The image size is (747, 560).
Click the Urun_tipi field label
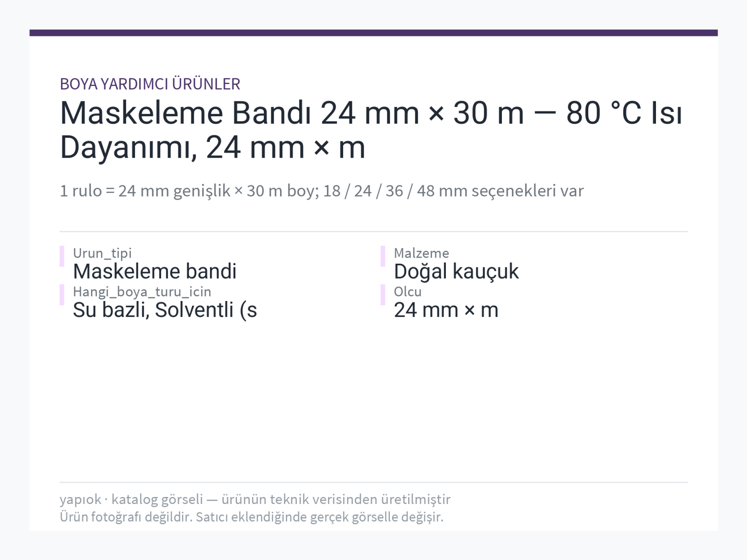click(102, 253)
